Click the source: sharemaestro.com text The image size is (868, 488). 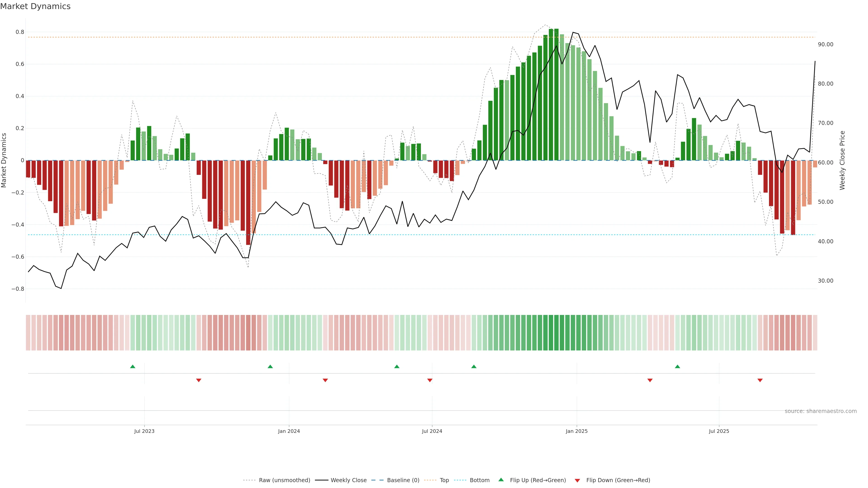(821, 411)
